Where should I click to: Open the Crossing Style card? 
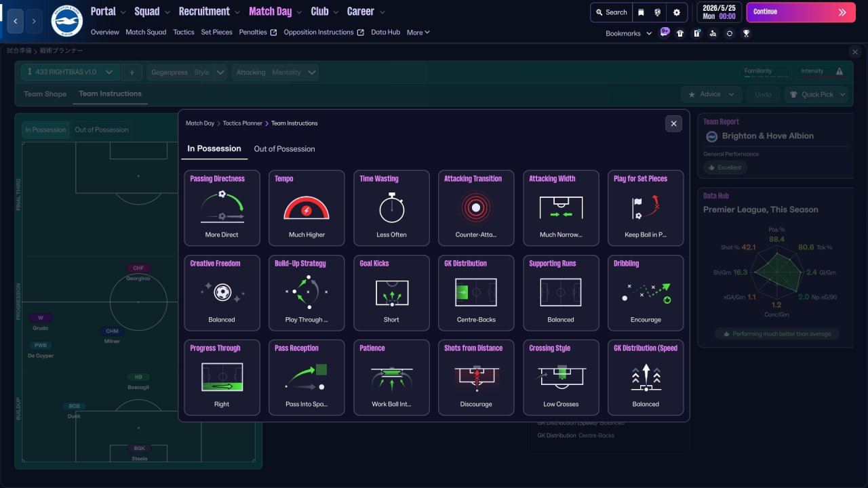(x=561, y=378)
